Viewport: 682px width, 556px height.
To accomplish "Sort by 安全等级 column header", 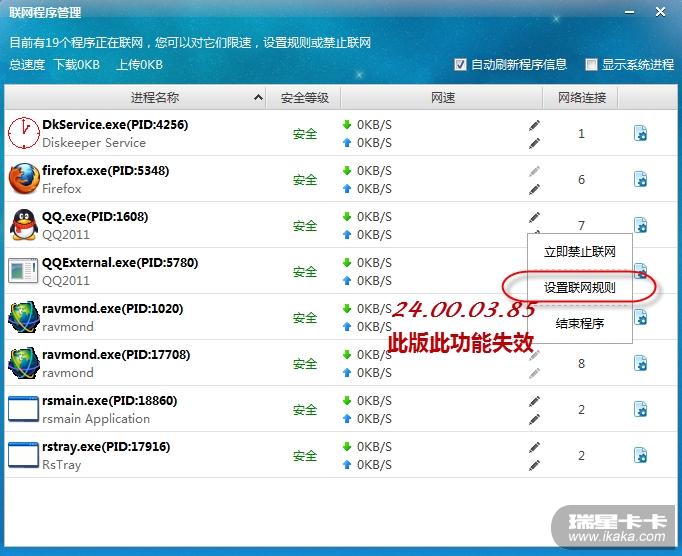I will click(304, 98).
